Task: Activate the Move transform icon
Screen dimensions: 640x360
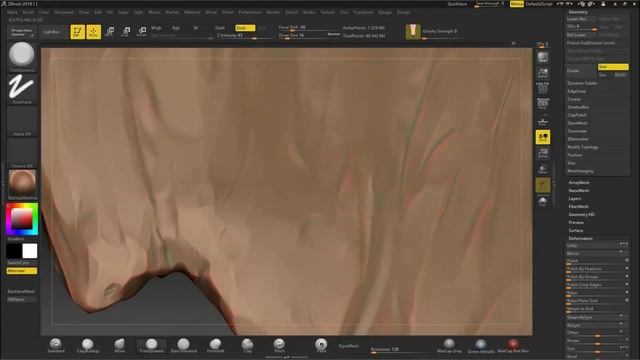Action: pos(110,32)
